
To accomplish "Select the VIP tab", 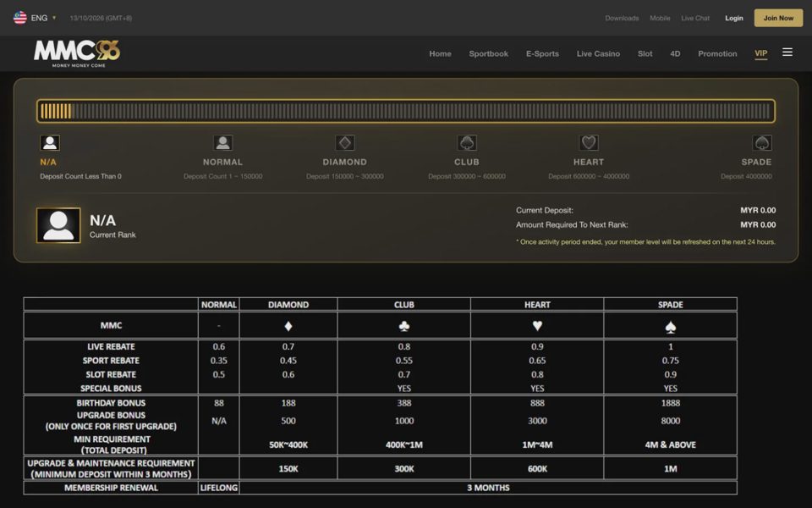I will 760,53.
